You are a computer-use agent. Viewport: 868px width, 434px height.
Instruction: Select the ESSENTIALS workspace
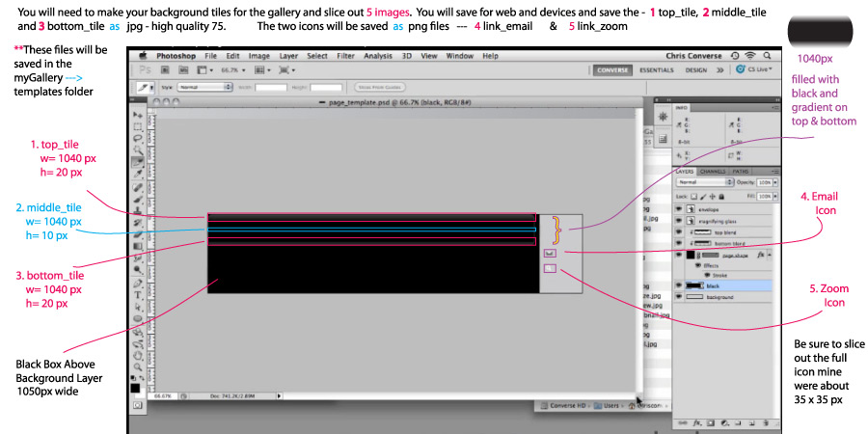657,70
